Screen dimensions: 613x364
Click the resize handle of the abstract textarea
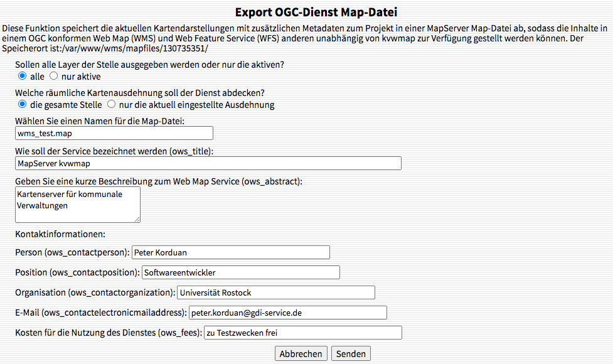click(x=137, y=219)
